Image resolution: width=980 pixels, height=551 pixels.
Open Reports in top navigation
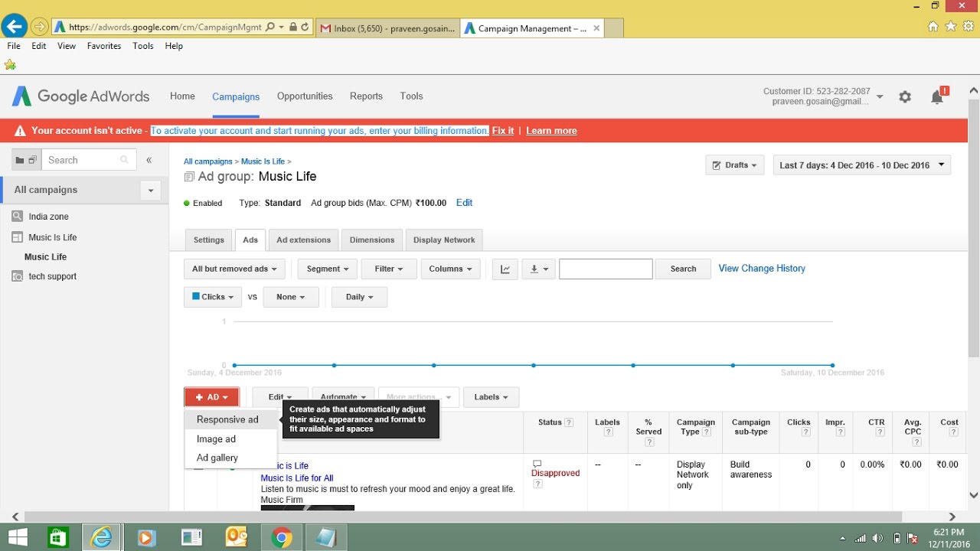(x=366, y=96)
